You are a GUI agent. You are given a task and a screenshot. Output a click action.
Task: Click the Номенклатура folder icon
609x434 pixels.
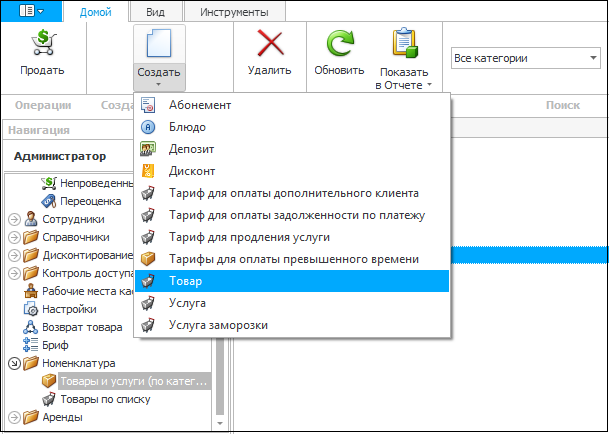click(x=31, y=363)
